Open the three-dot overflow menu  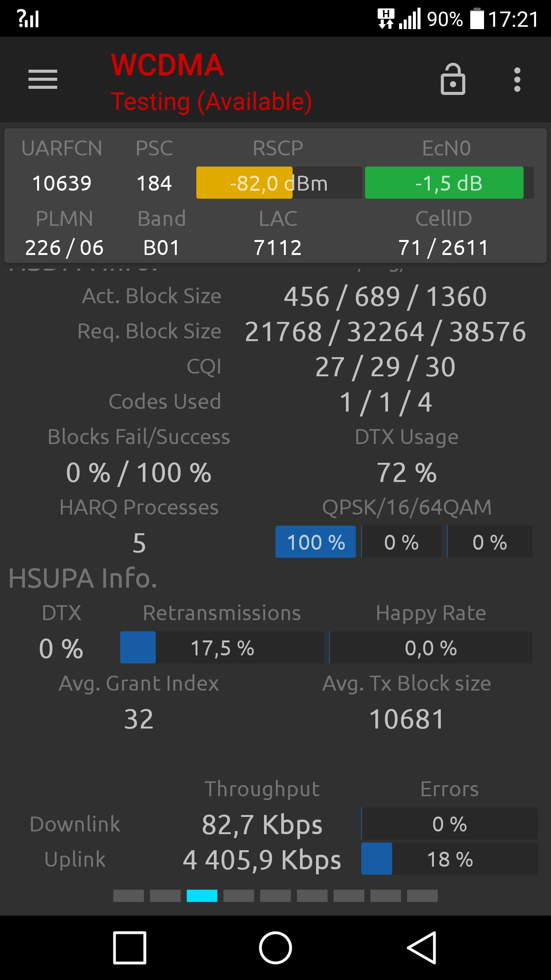tap(517, 80)
